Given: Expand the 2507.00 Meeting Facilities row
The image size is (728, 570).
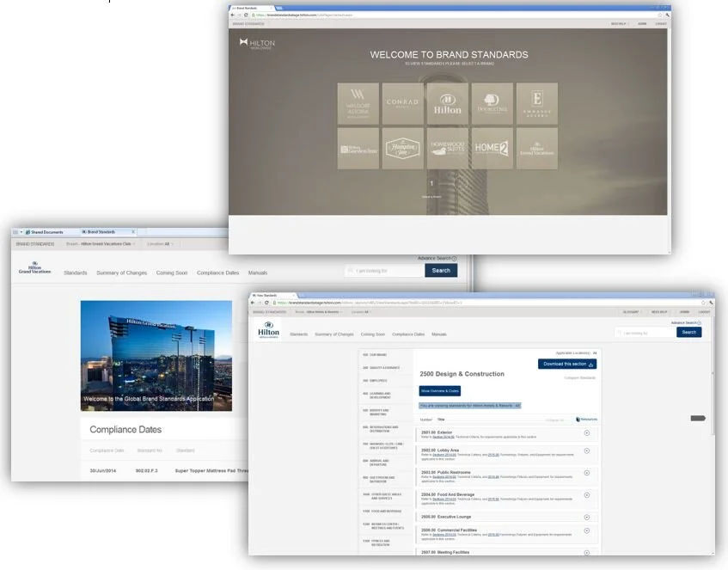Looking at the screenshot, I should pos(587,553).
